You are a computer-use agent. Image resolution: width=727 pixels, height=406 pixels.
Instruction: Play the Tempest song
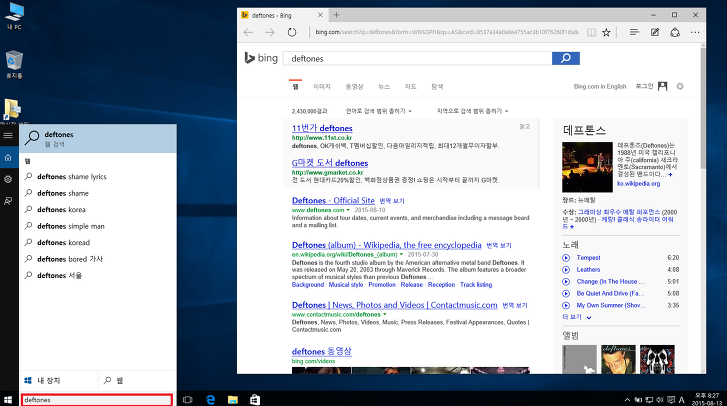566,258
